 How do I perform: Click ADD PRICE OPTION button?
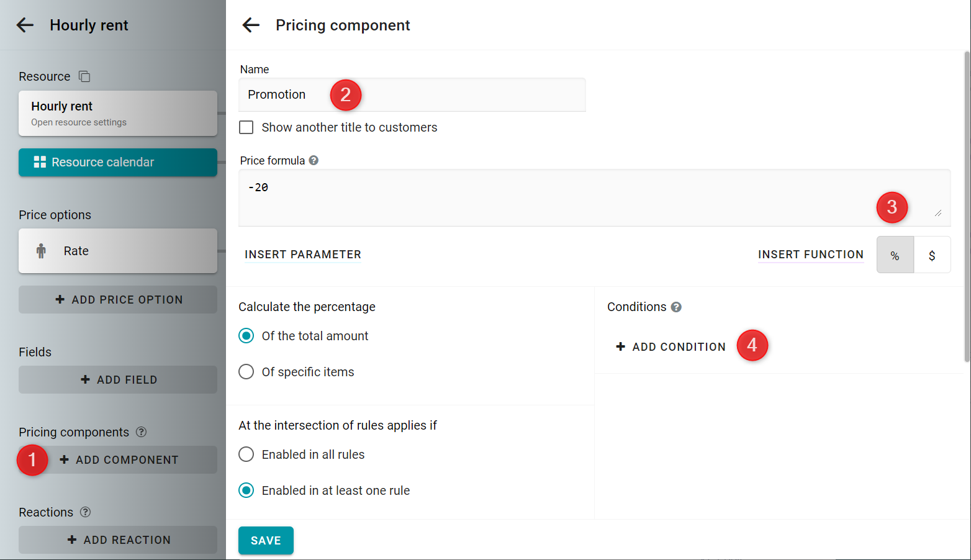118,299
